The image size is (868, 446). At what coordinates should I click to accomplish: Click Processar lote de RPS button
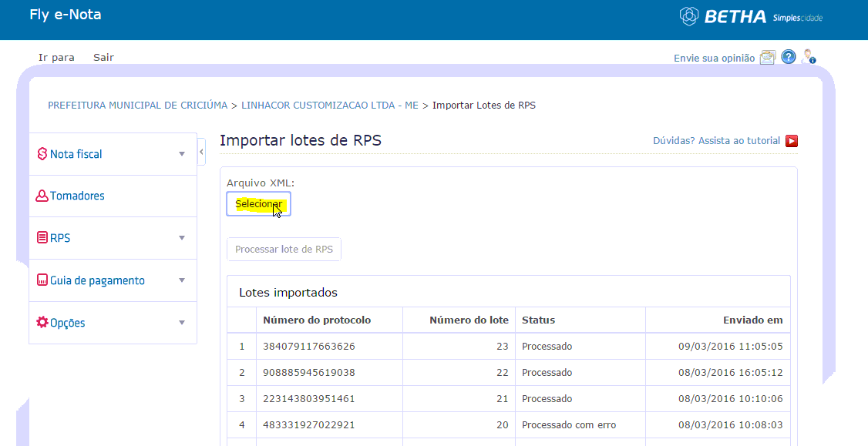point(284,249)
